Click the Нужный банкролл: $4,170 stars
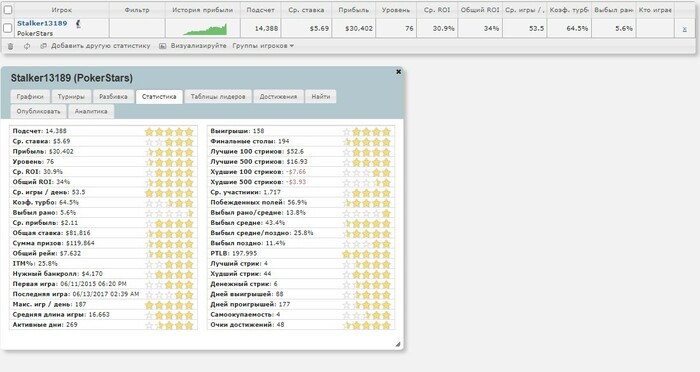The width and height of the screenshot is (700, 372). [169, 275]
